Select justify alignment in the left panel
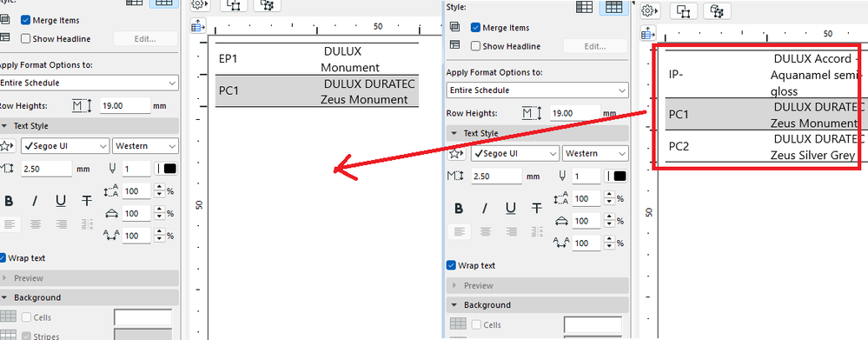The image size is (868, 340). tap(87, 224)
